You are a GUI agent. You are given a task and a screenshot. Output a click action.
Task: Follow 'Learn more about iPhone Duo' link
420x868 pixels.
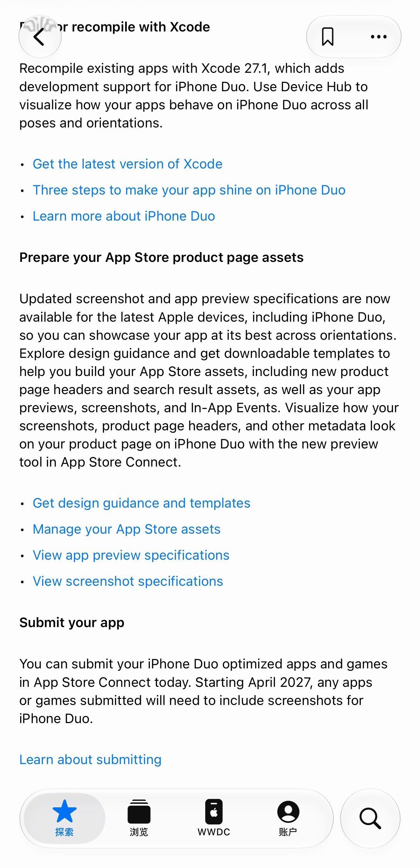coord(124,216)
